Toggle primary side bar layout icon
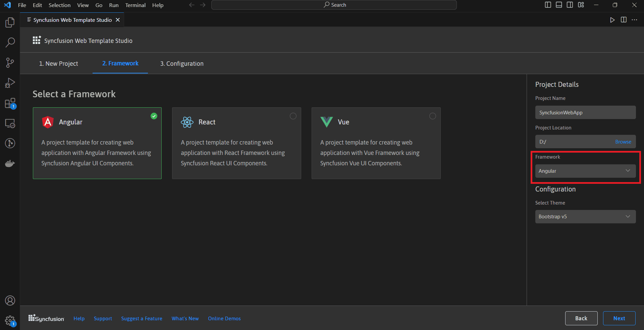This screenshot has height=330, width=644. click(548, 5)
